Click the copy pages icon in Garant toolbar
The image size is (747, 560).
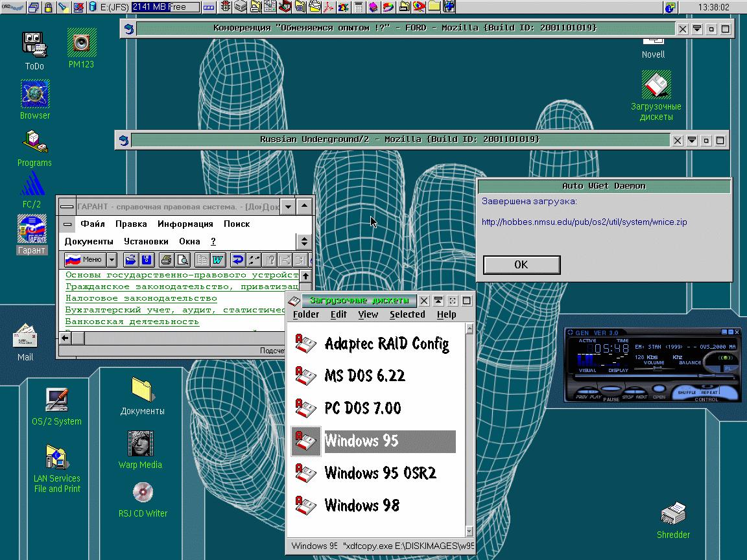202,259
